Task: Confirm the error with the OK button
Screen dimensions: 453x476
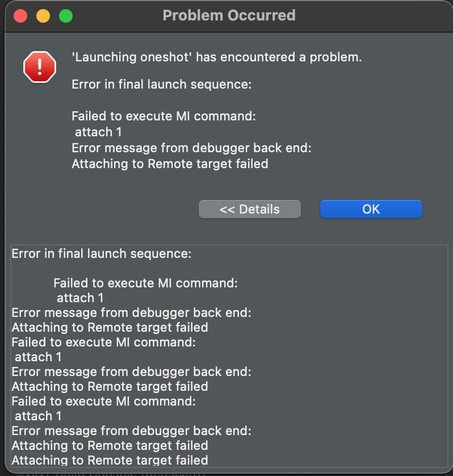Action: [371, 209]
